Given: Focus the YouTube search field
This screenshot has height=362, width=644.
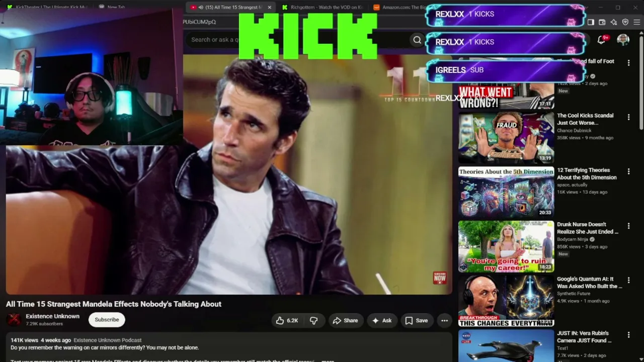Looking at the screenshot, I should [x=297, y=40].
